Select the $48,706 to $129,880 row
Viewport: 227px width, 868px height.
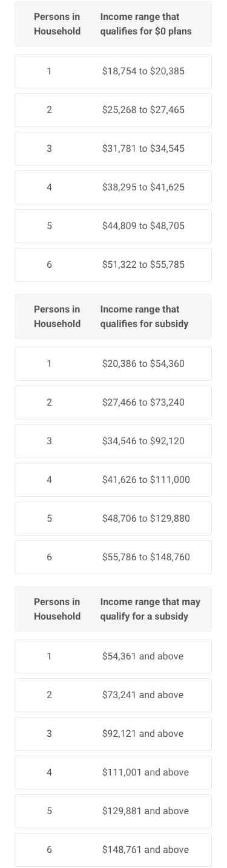113,519
